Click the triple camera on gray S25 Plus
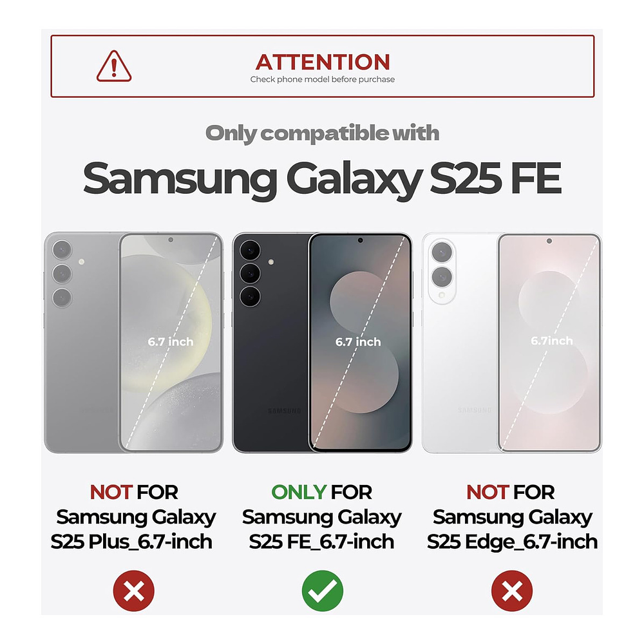 [x=62, y=274]
